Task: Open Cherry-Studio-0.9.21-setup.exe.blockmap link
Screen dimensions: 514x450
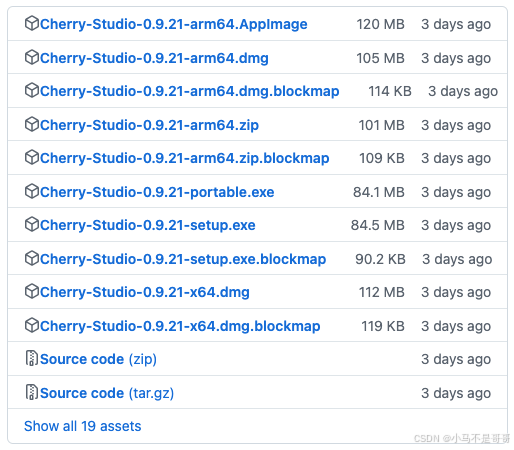Action: (183, 259)
